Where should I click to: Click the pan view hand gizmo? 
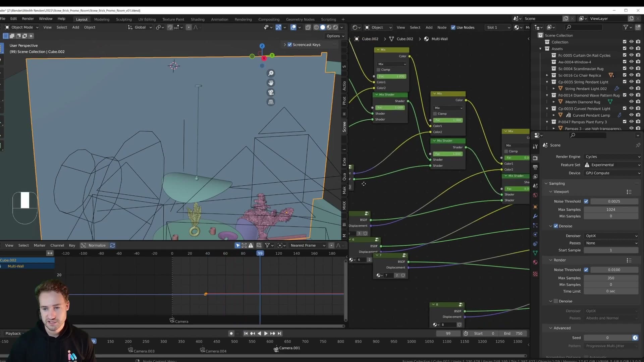[271, 82]
